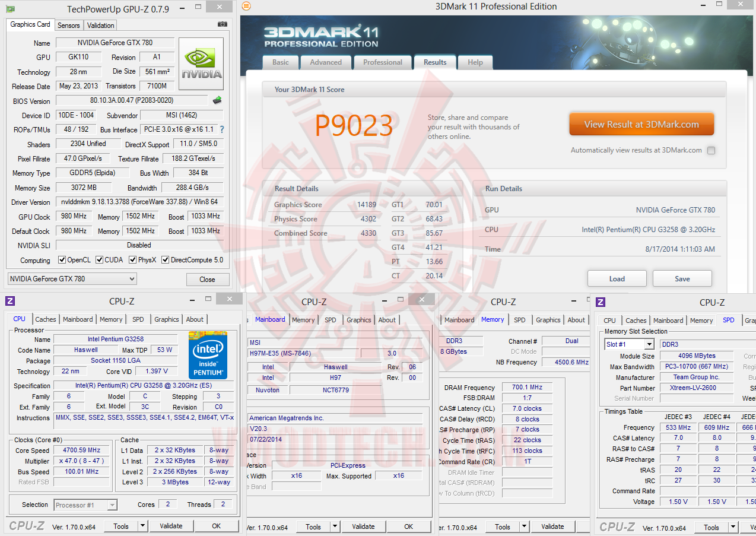Screen dimensions: 756x536
Task: Click the Intel inside Pentium logo
Action: (208, 355)
